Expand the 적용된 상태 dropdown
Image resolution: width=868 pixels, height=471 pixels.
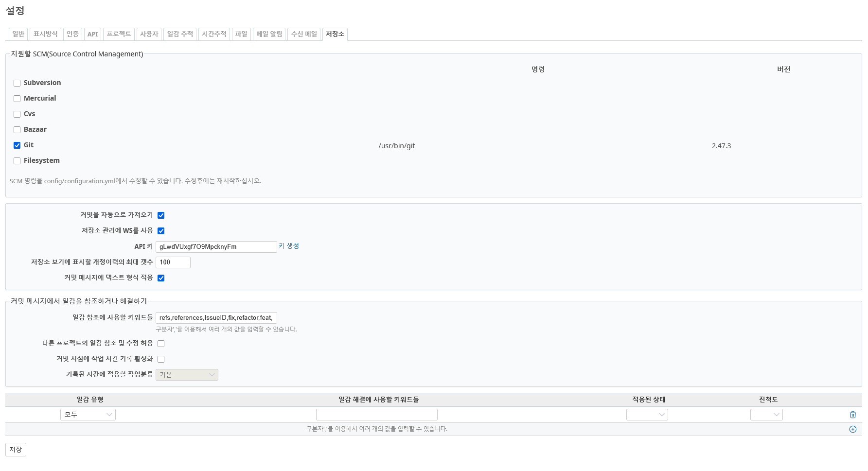click(x=647, y=414)
